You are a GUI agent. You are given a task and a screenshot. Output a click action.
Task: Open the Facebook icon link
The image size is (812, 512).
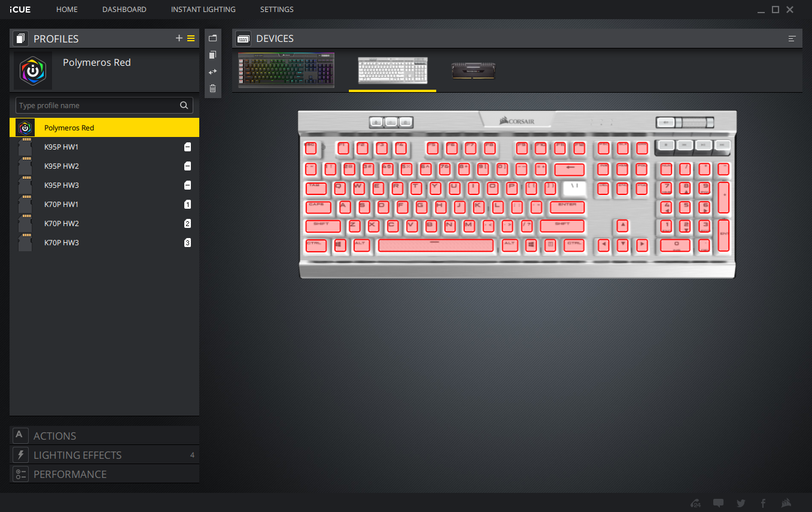(763, 503)
